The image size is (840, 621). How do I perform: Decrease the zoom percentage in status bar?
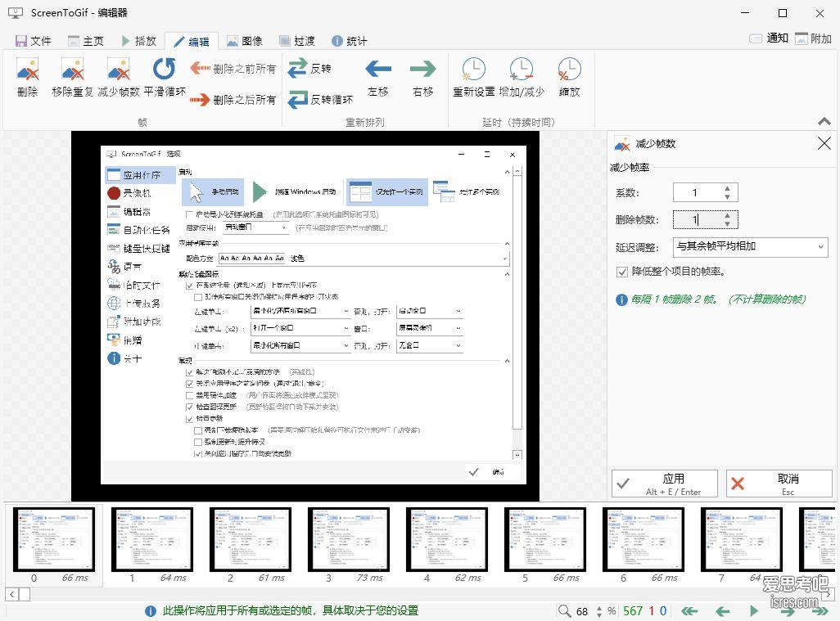pos(599,614)
